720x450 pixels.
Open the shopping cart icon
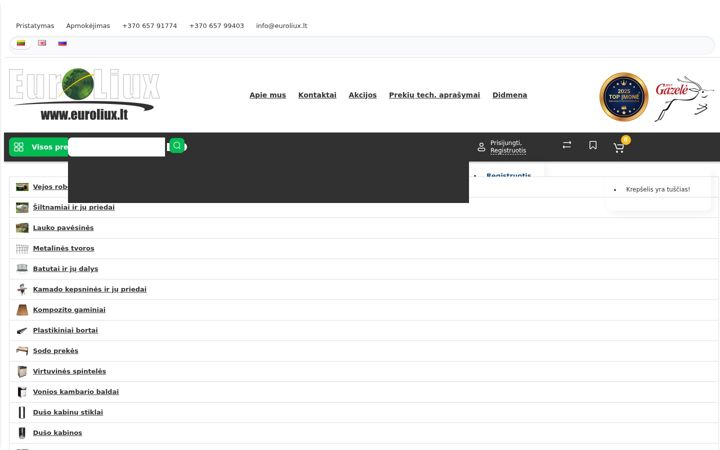(x=619, y=147)
